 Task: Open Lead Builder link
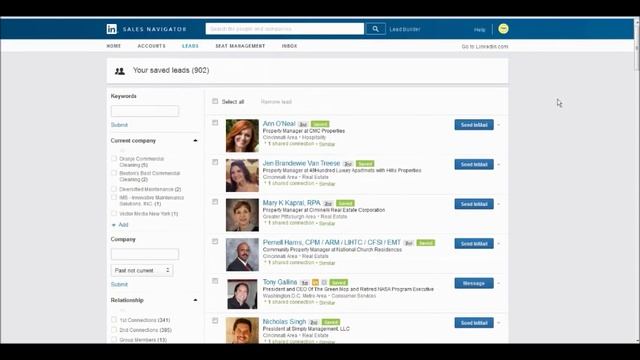[x=404, y=29]
